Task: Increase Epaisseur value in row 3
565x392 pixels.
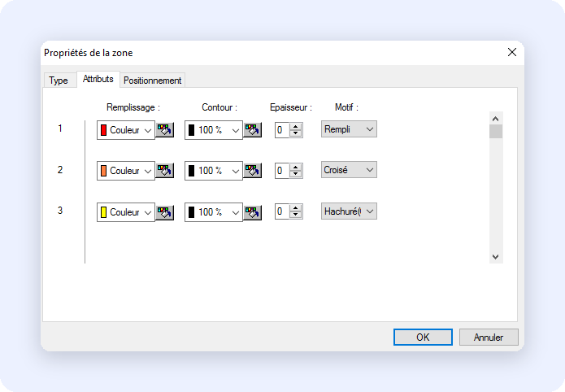Action: pos(296,208)
